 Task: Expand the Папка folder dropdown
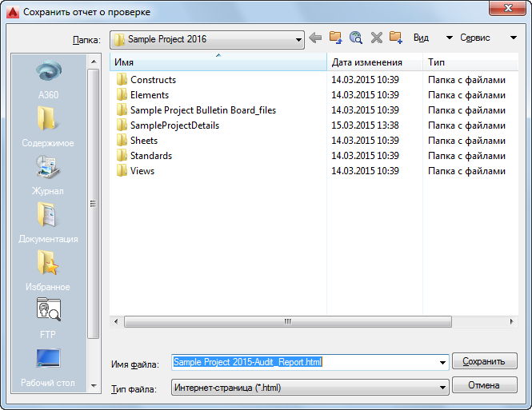pos(298,40)
